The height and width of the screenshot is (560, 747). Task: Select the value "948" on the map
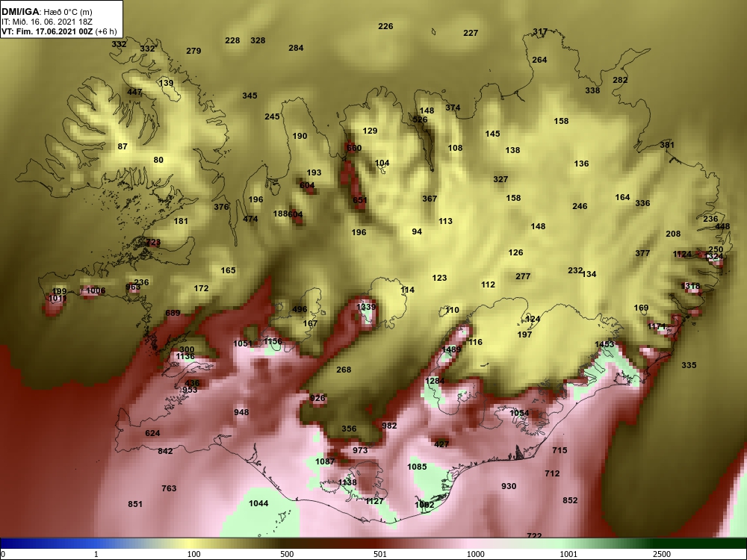[x=241, y=412]
